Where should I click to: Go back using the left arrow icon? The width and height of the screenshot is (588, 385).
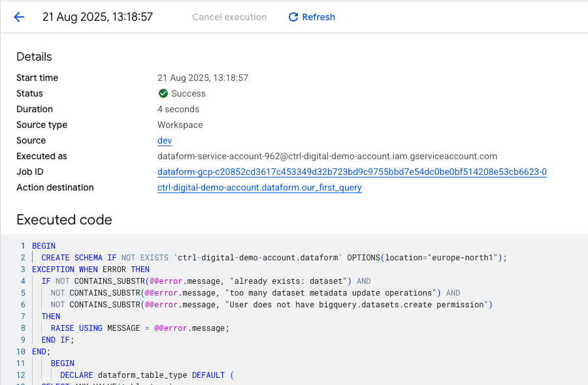point(19,17)
